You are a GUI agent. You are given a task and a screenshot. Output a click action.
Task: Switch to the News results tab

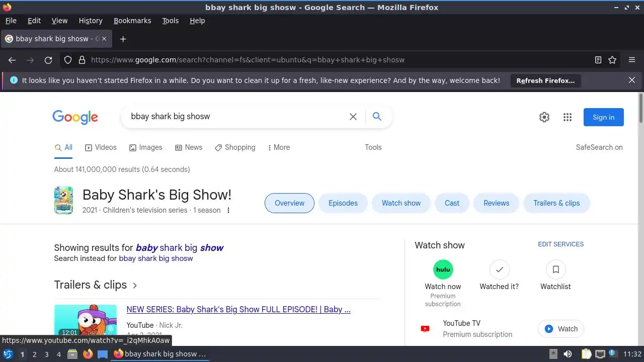tap(189, 147)
